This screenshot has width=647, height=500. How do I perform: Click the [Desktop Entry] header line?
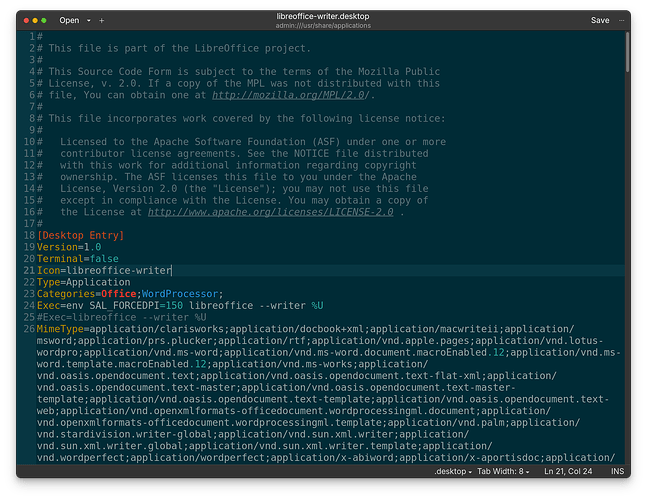click(80, 235)
